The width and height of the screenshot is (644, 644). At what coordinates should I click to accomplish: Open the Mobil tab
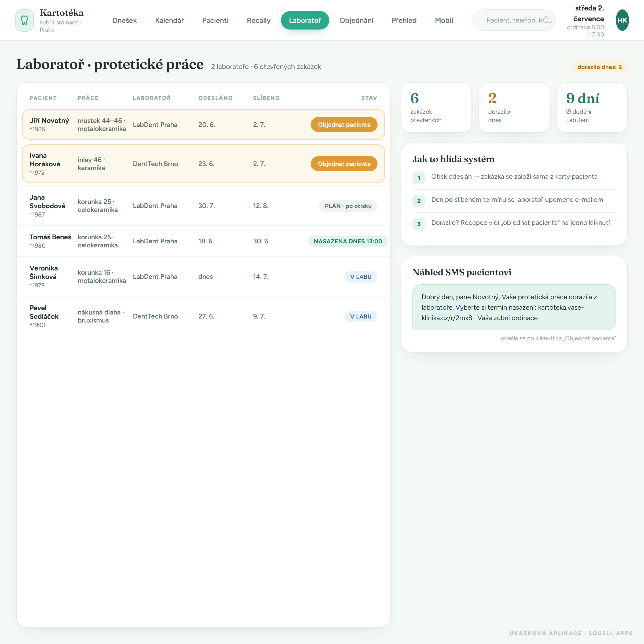click(x=444, y=20)
